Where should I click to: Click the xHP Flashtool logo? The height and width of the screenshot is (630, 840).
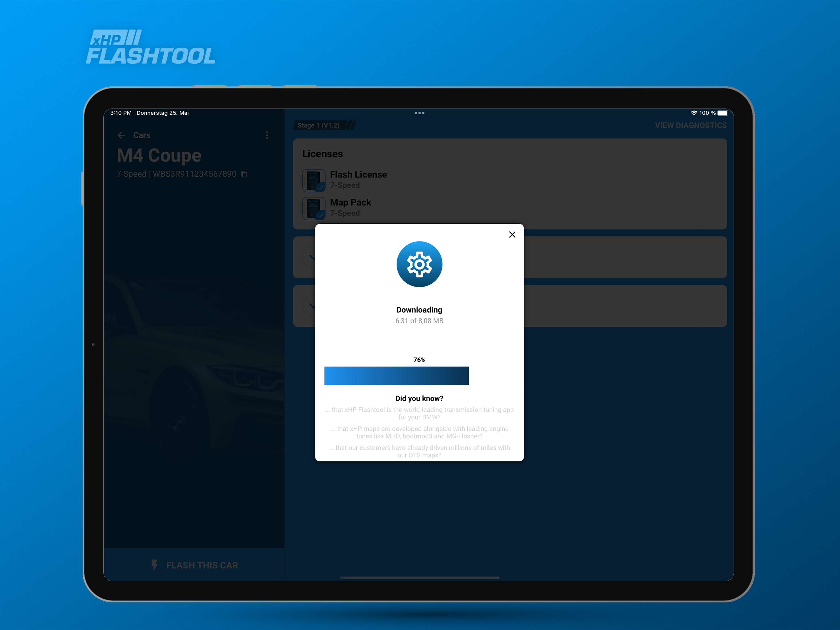(150, 47)
